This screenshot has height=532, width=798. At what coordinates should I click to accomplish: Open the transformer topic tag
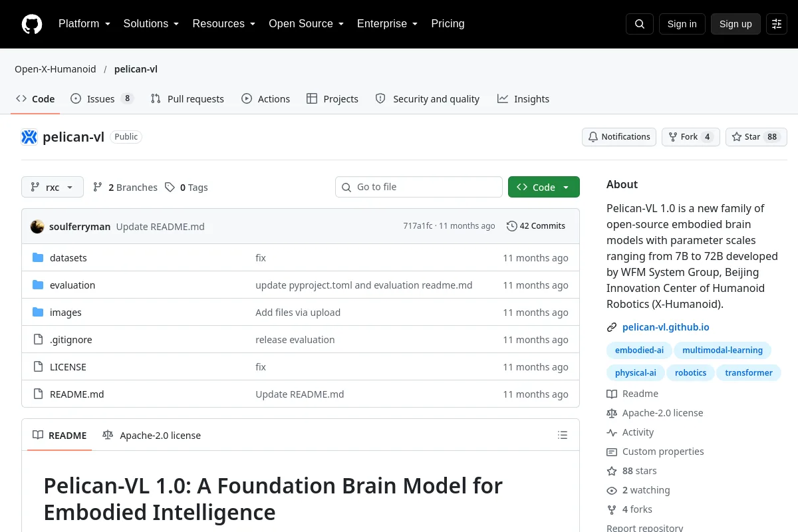pyautogui.click(x=749, y=373)
